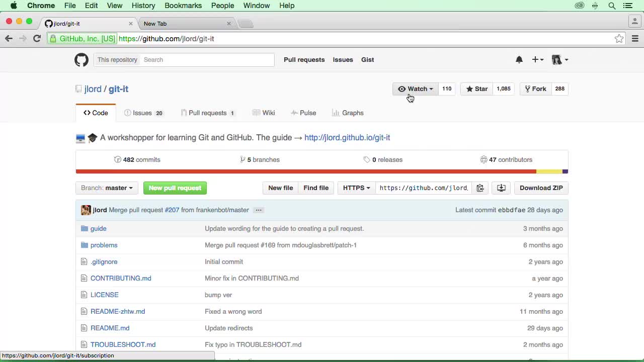Copy clone URL to clipboard icon

pyautogui.click(x=480, y=188)
